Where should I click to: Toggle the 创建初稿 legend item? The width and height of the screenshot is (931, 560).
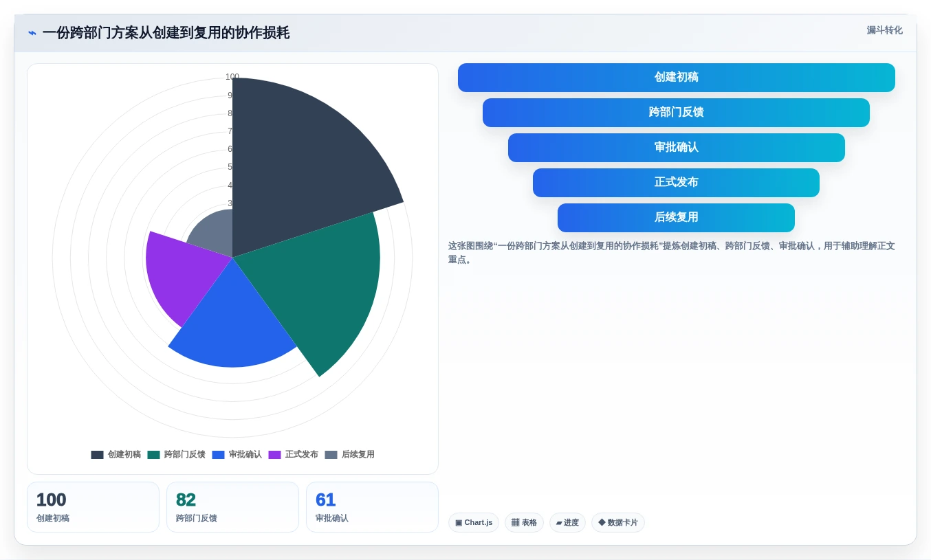click(x=116, y=455)
